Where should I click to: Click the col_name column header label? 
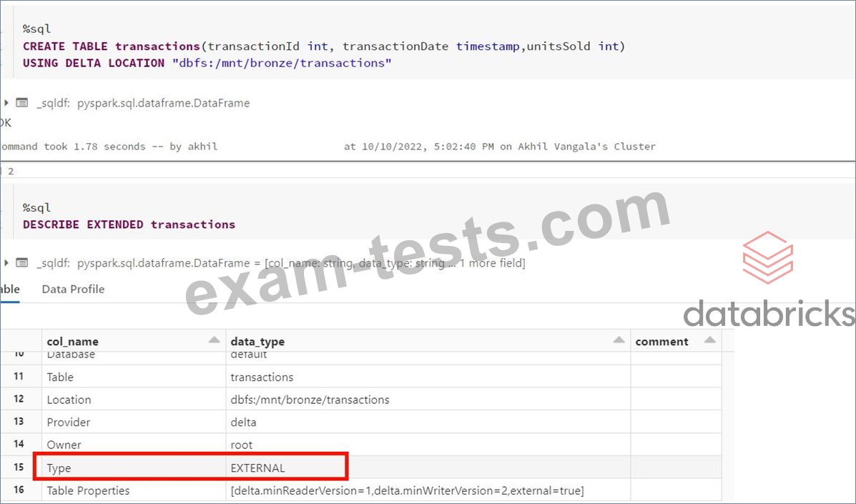[72, 342]
